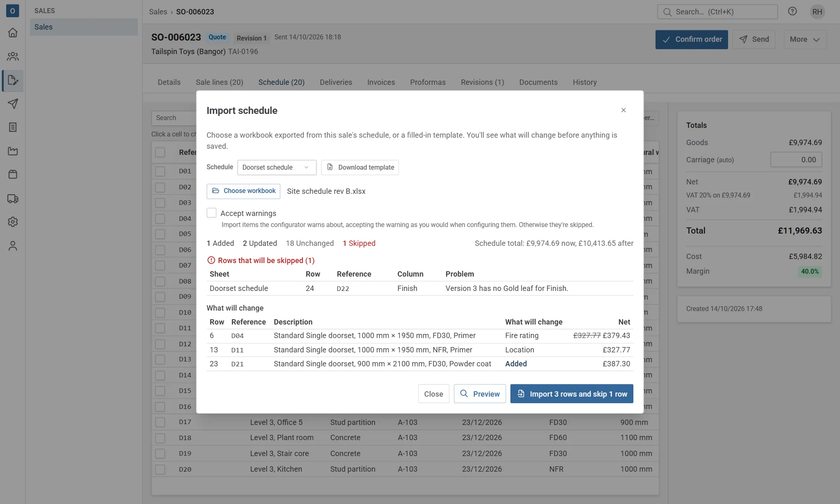Tick the select-all checkbox in table header
This screenshot has height=504, width=840.
[160, 152]
